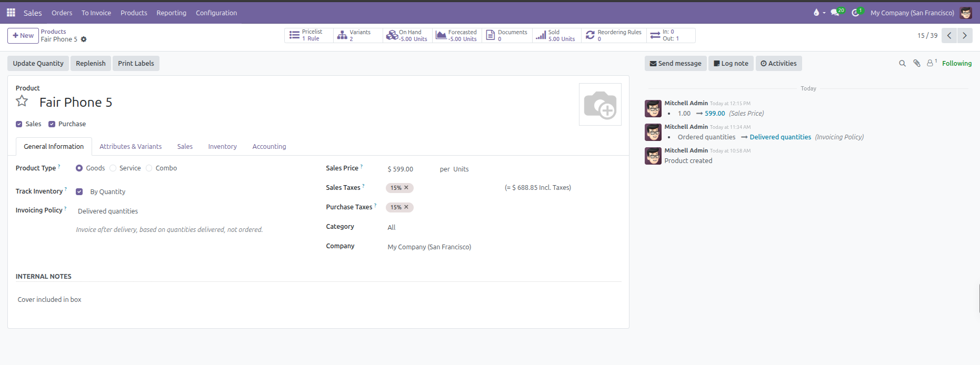Screen dimensions: 980x365
Task: Open Category field showing All
Action: click(504, 227)
